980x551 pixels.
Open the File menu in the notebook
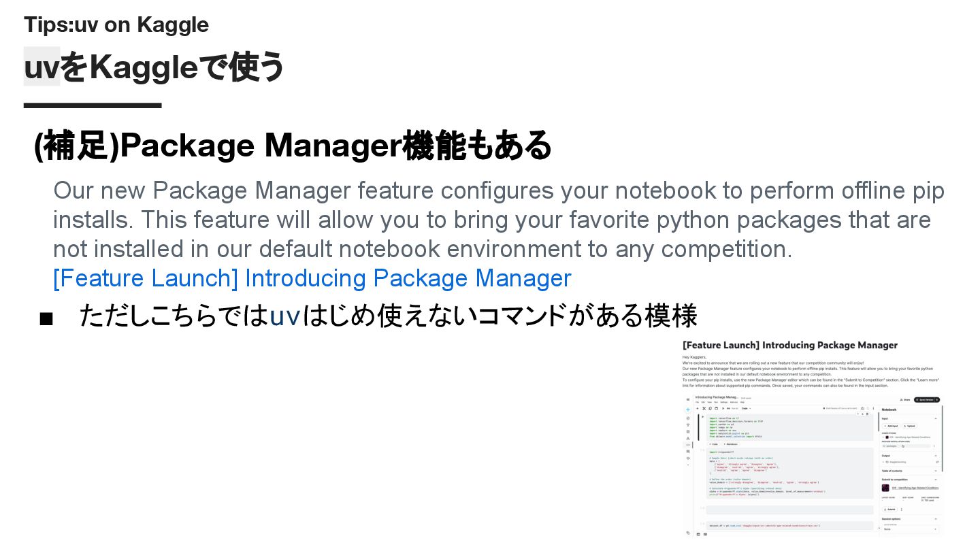coord(696,402)
